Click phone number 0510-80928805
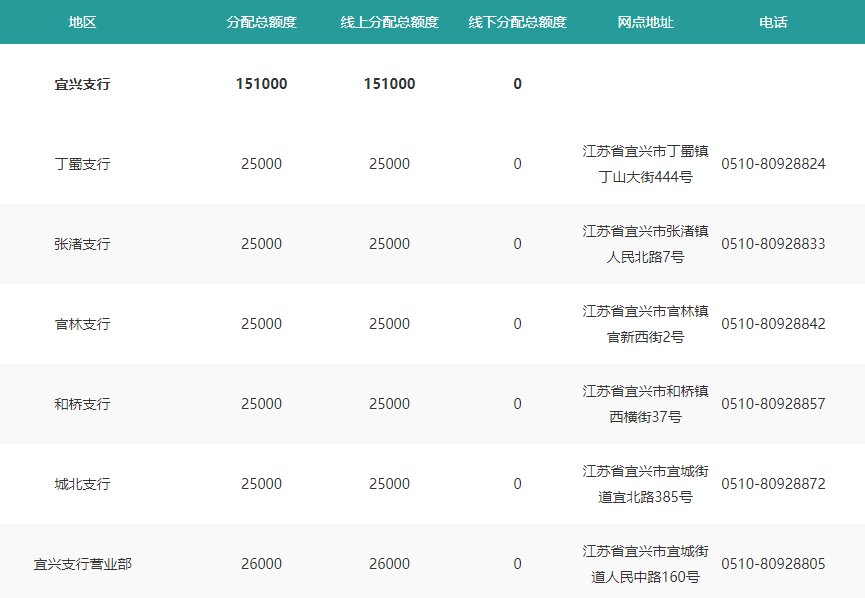Viewport: 865px width, 598px height. click(x=773, y=564)
